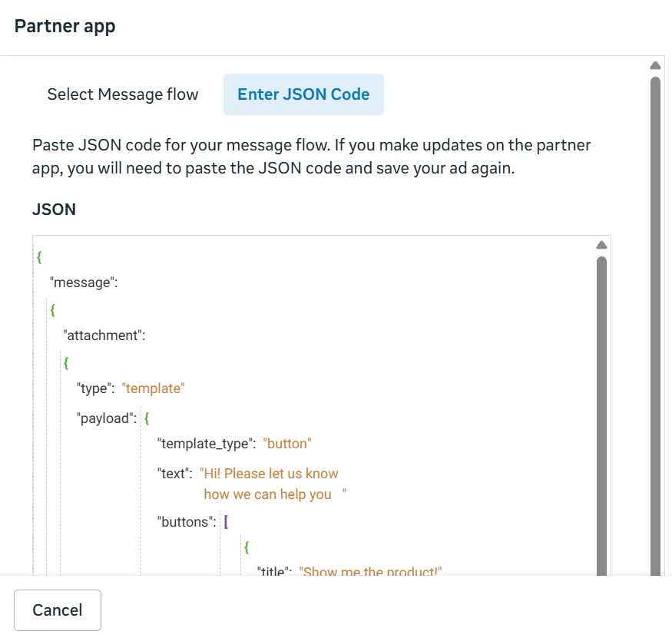Click the "template" string value

tap(154, 388)
